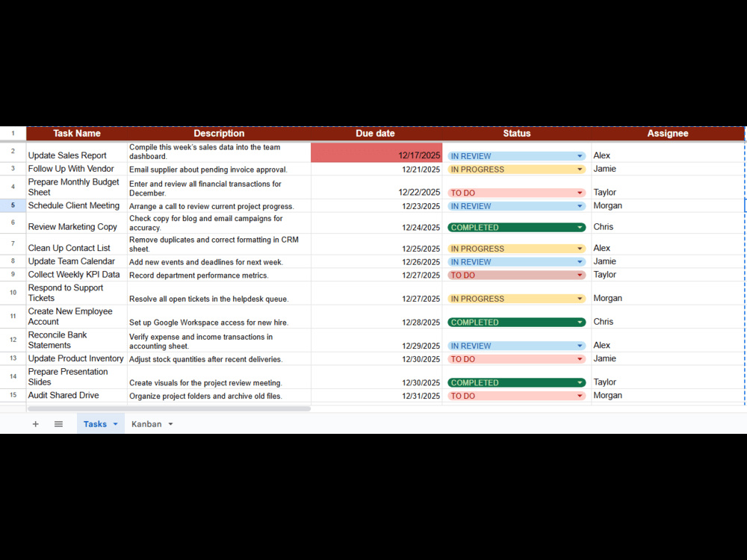This screenshot has width=747, height=560.
Task: Select the 12/31/2025 due date cell
Action: (376, 396)
